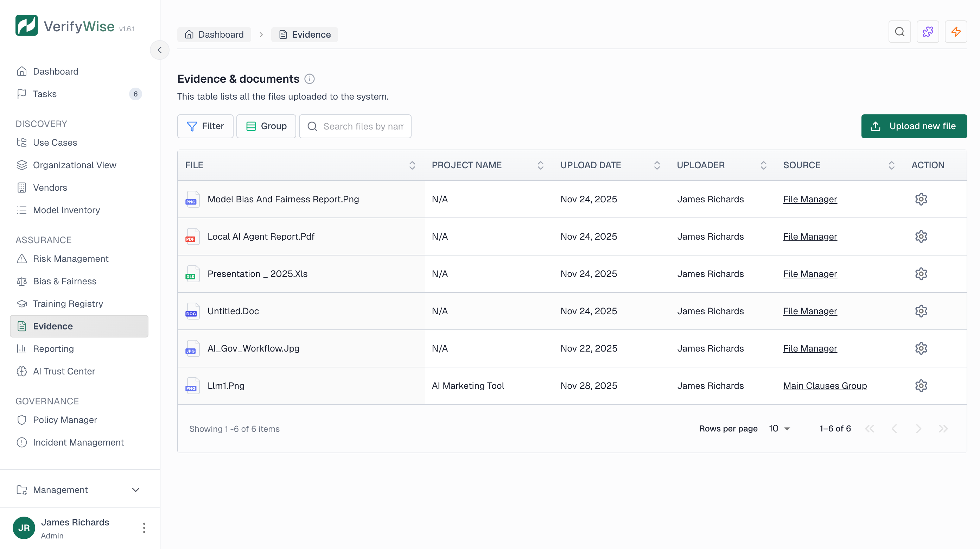Open Model Inventory from Discovery section

66,210
